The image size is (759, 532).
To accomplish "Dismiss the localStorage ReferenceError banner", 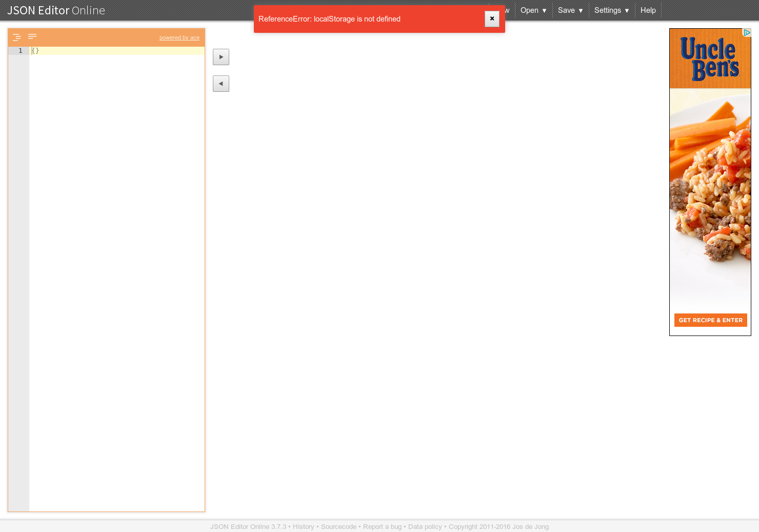I will 492,19.
